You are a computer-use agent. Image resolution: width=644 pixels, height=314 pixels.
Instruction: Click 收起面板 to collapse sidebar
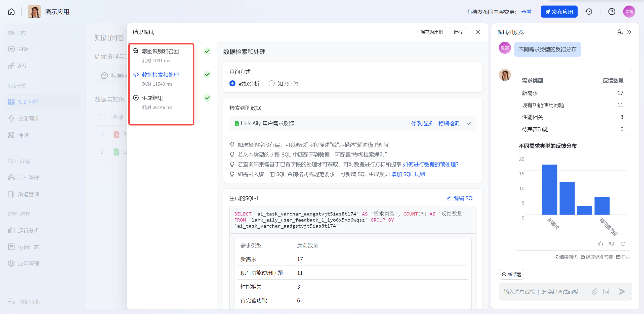click(x=24, y=302)
